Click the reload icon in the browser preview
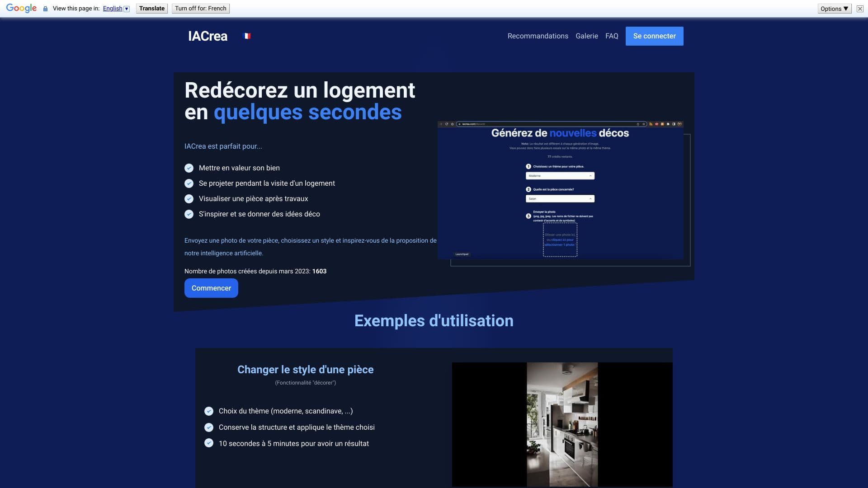This screenshot has height=488, width=868. click(447, 124)
